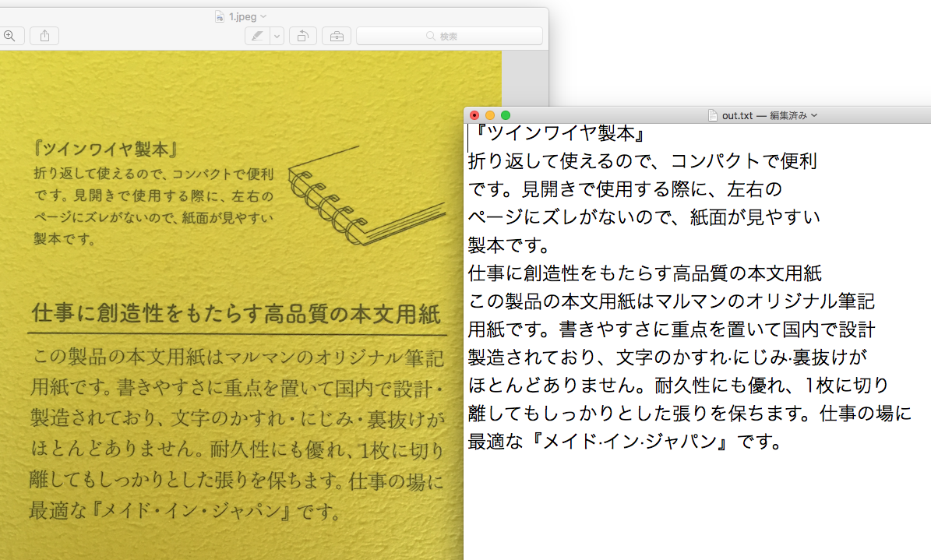
Task: Click the line 製本です。 in out.txt
Action: (510, 245)
